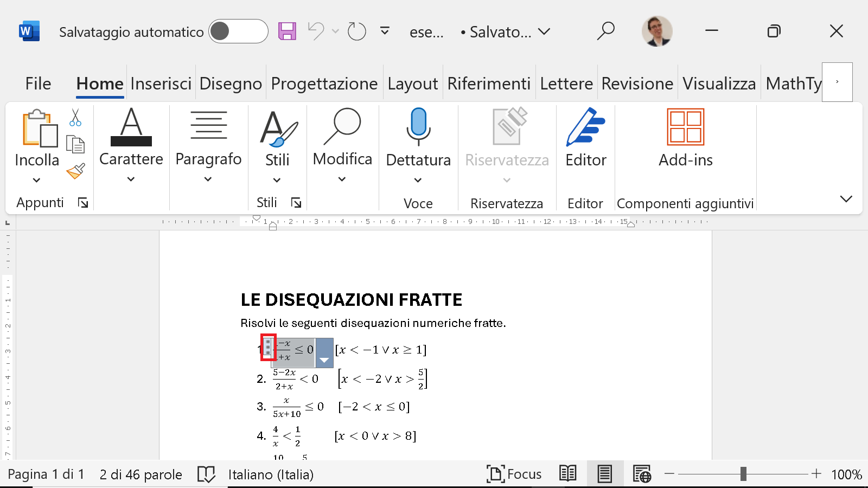Image resolution: width=868 pixels, height=488 pixels.
Task: Undo the last action
Action: (x=316, y=31)
